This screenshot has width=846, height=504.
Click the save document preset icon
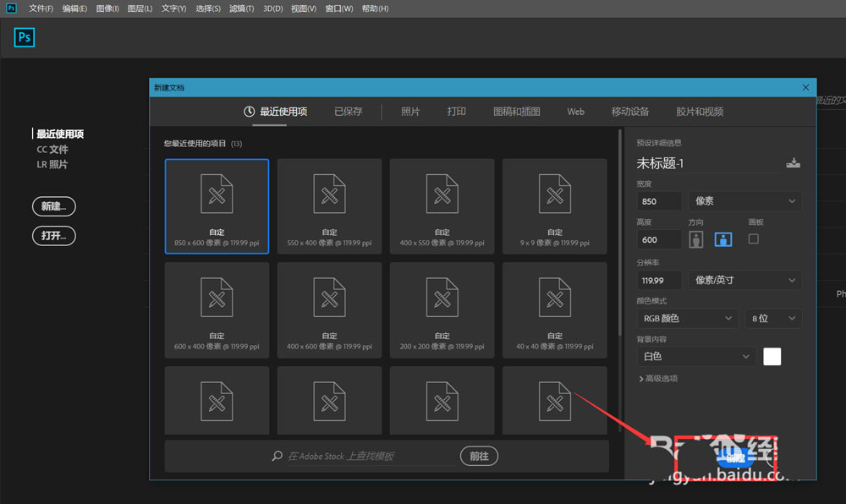point(793,162)
